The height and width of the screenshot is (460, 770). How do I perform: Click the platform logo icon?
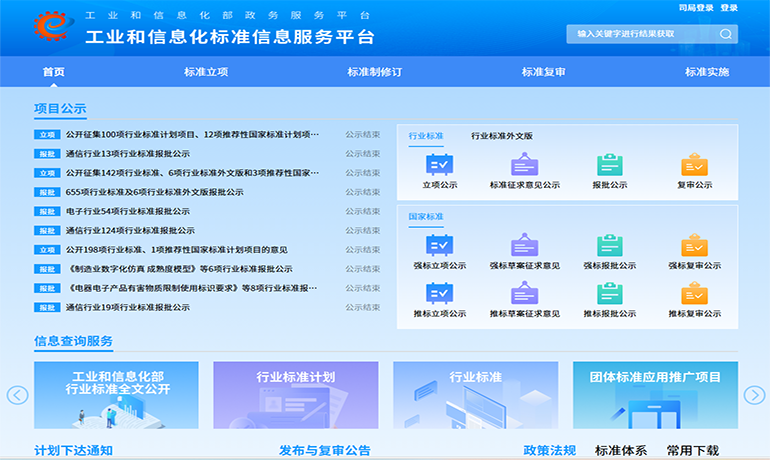[54, 26]
